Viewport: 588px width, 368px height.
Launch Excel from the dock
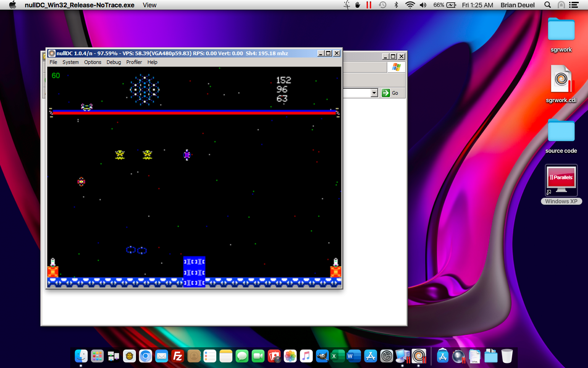tap(339, 356)
